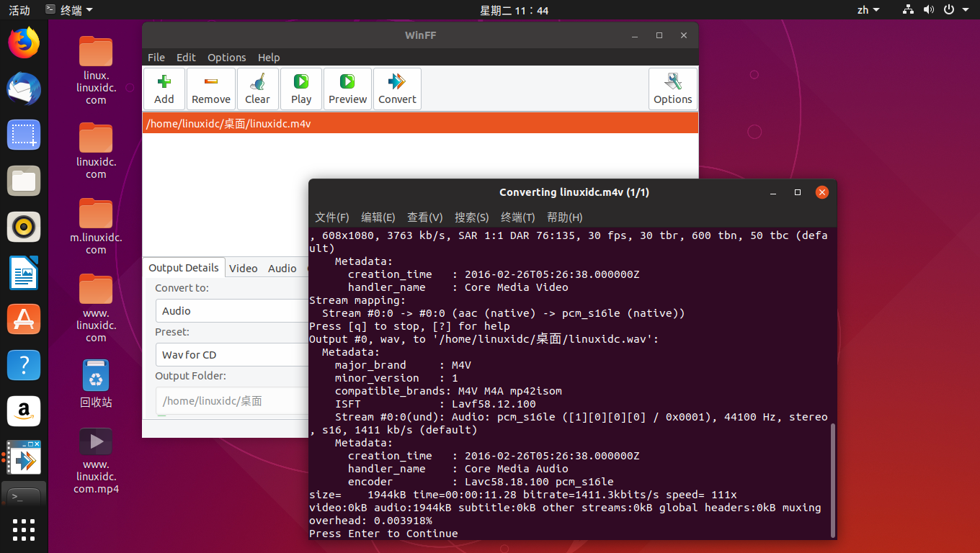The width and height of the screenshot is (980, 553).
Task: Open the Help icon in the dock
Action: (x=24, y=365)
